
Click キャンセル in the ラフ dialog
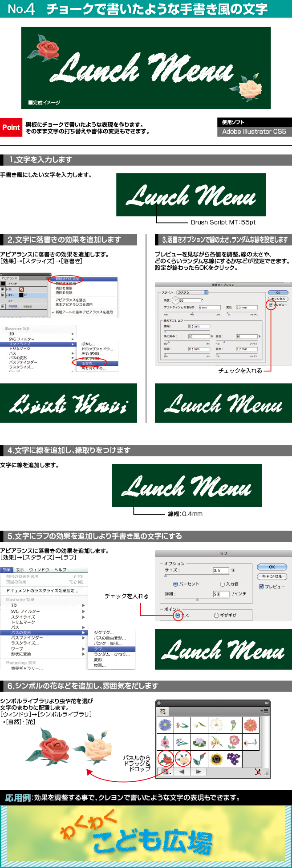pyautogui.click(x=272, y=576)
